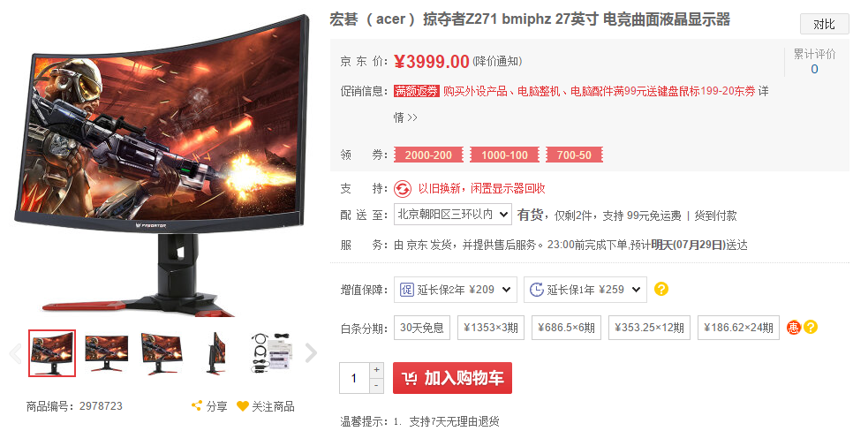Image resolution: width=868 pixels, height=431 pixels.
Task: Select the 30天免息 installment option
Action: tap(422, 328)
